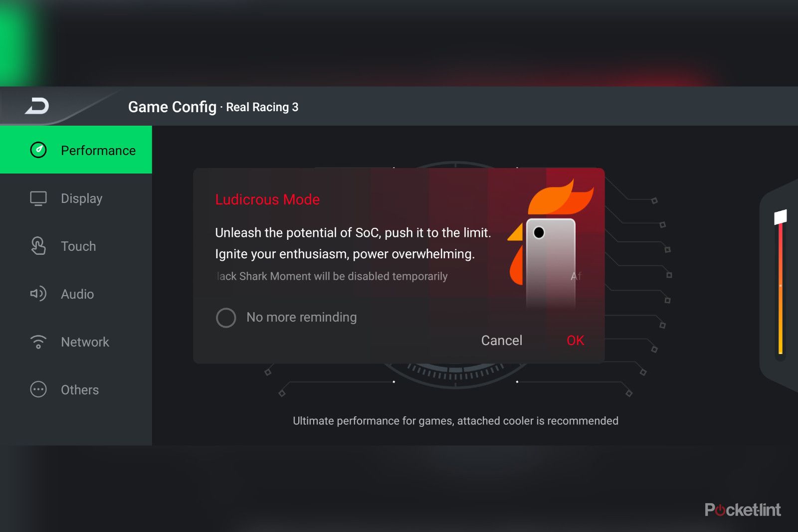Click the No more reminding label
Image resolution: width=798 pixels, height=532 pixels.
coord(302,317)
